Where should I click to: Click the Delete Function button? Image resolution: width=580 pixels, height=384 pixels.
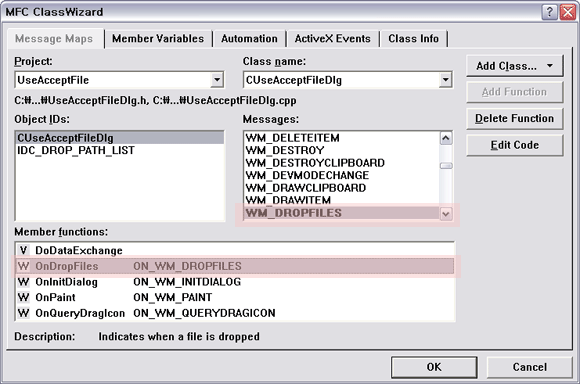(x=515, y=118)
